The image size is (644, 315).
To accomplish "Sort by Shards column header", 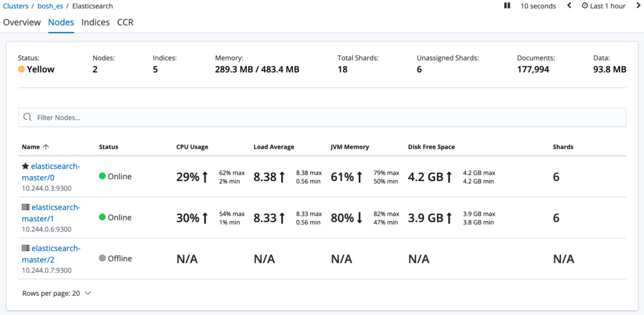I will click(563, 146).
